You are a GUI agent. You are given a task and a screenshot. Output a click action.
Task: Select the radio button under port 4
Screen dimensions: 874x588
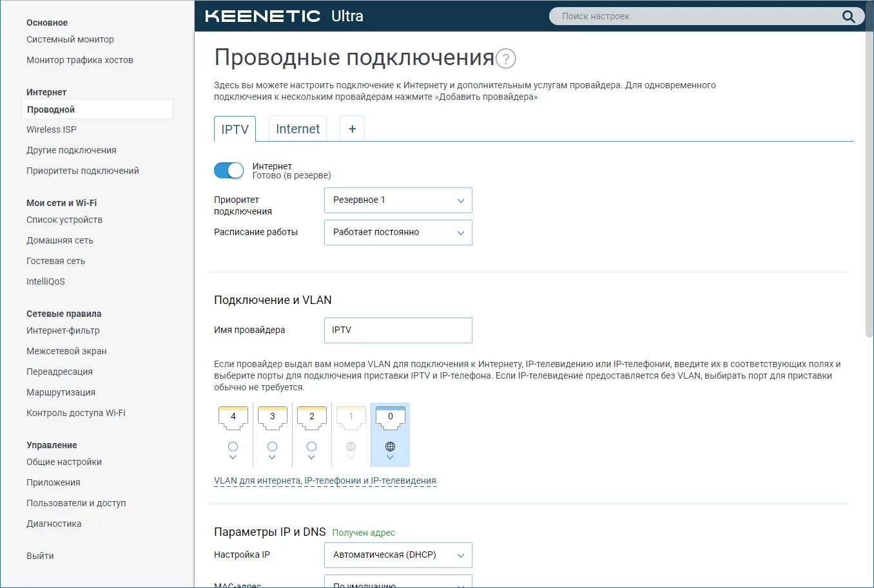point(233,446)
